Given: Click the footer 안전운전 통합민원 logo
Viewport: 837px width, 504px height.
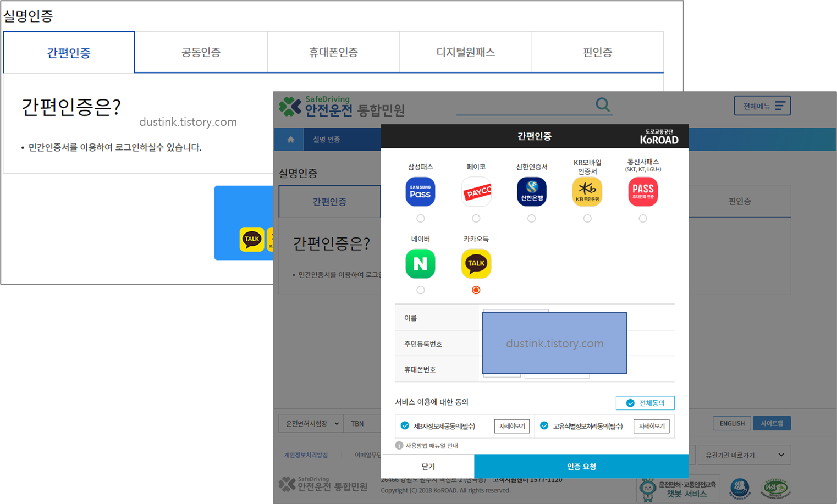Looking at the screenshot, I should point(323,484).
